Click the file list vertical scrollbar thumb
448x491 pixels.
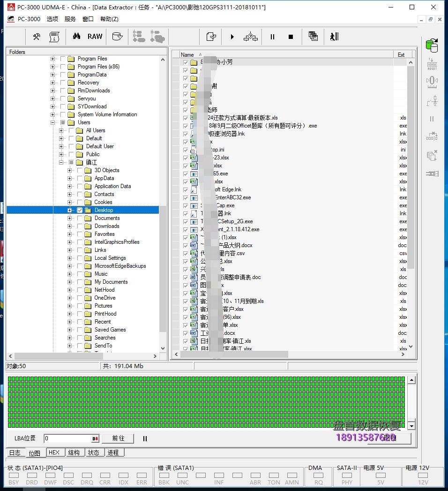pos(411,167)
